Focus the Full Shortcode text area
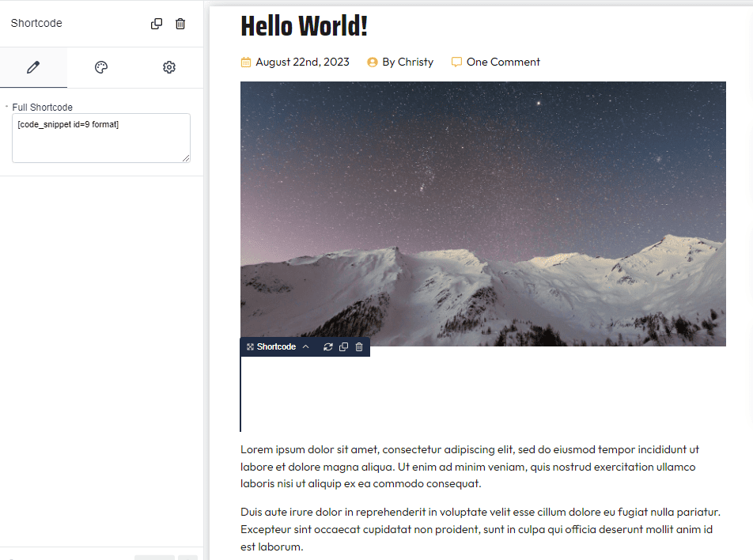The image size is (753, 560). tap(101, 138)
